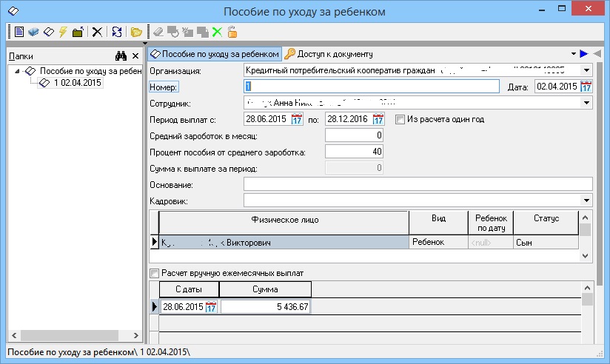This screenshot has width=610, height=364.
Task: Click the blue refresh arrows icon
Action: point(117,32)
